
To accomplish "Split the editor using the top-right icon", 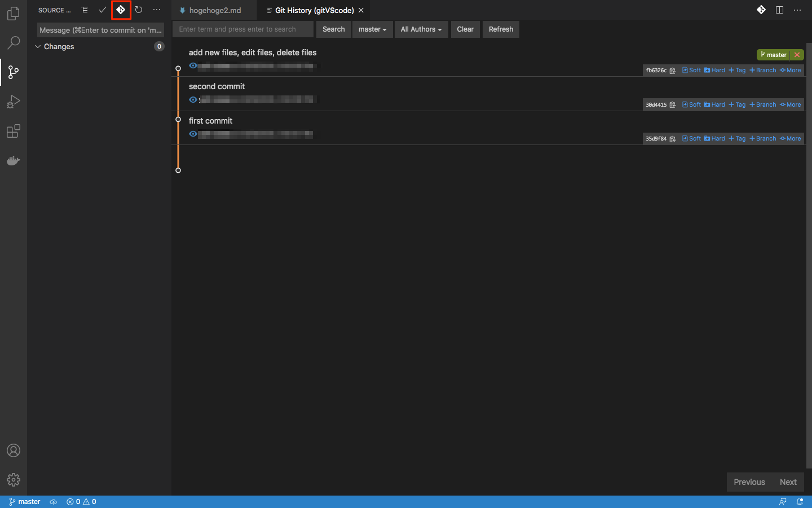I will (779, 10).
